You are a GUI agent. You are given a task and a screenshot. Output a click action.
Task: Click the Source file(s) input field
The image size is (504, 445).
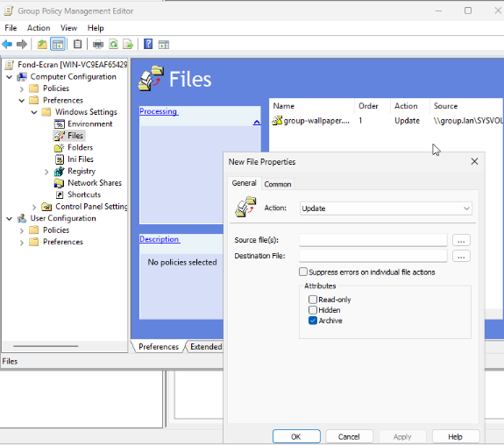(373, 240)
